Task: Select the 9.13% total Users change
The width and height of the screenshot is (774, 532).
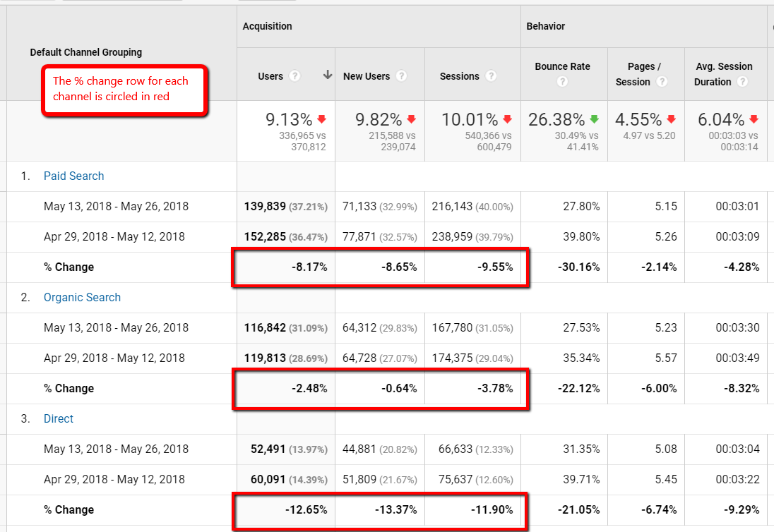Action: (x=290, y=119)
